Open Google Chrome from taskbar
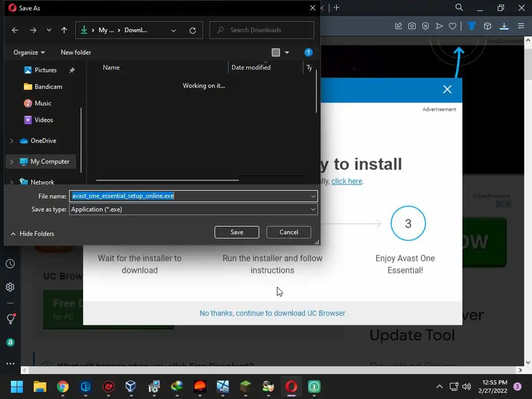This screenshot has height=399, width=532. coord(63,387)
